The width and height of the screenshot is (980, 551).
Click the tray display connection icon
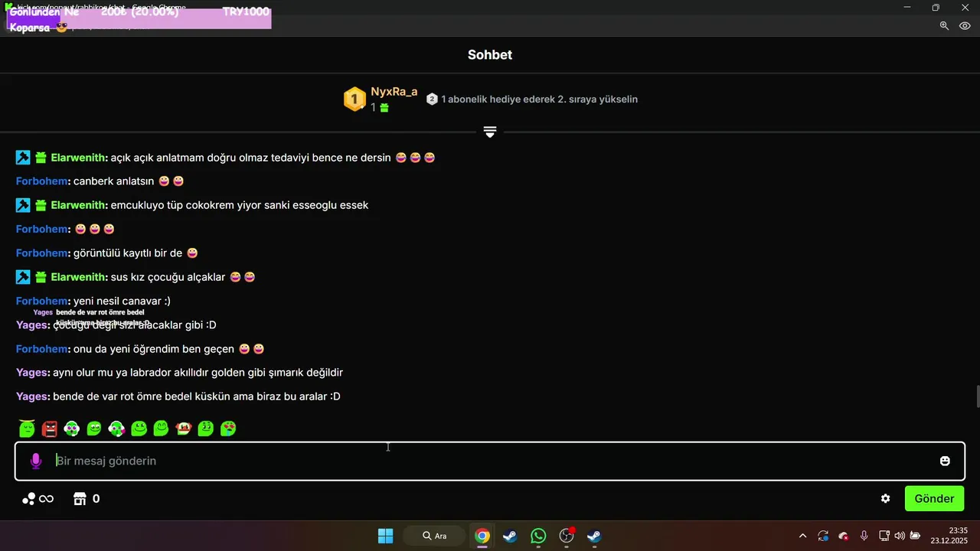[884, 536]
